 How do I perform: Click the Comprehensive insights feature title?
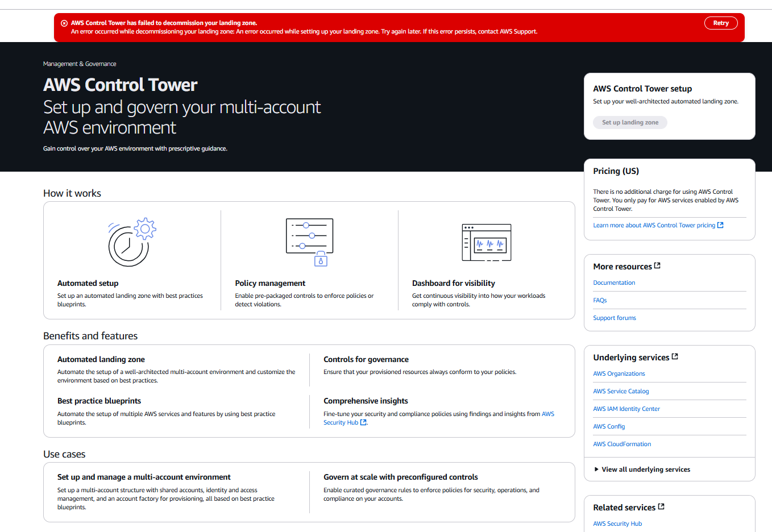coord(366,401)
